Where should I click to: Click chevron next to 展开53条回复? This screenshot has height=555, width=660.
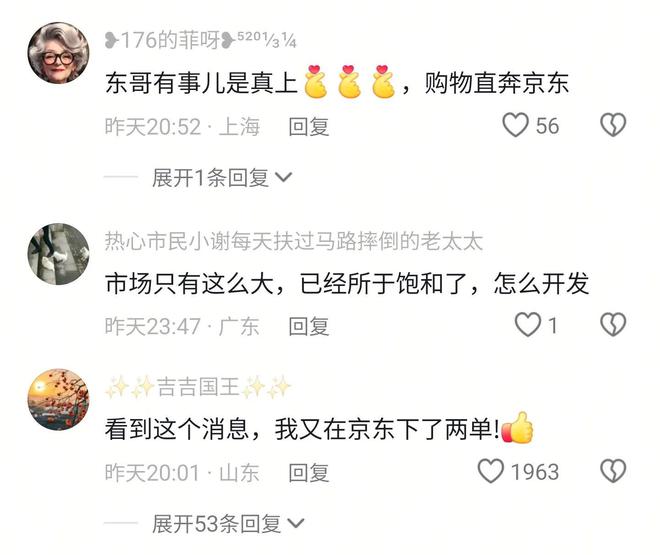click(x=295, y=524)
